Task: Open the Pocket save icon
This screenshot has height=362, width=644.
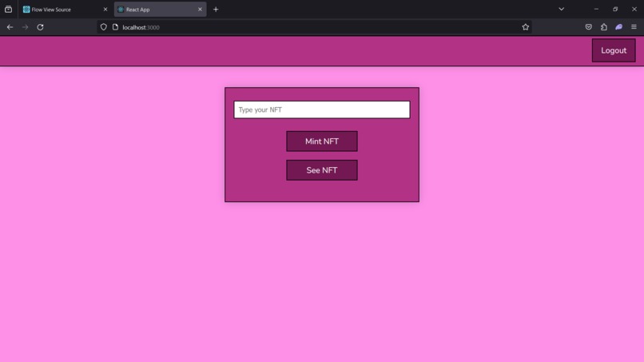Action: 589,27
